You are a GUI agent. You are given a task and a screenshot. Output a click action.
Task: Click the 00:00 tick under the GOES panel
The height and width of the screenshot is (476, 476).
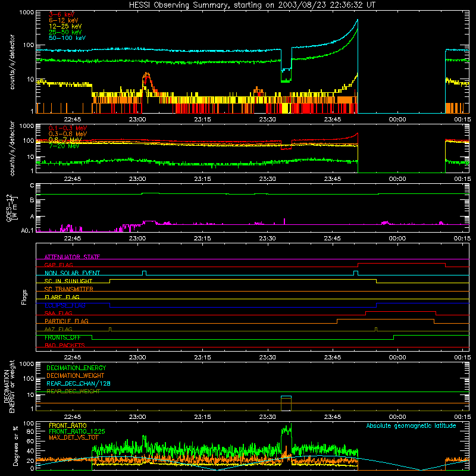(x=397, y=239)
